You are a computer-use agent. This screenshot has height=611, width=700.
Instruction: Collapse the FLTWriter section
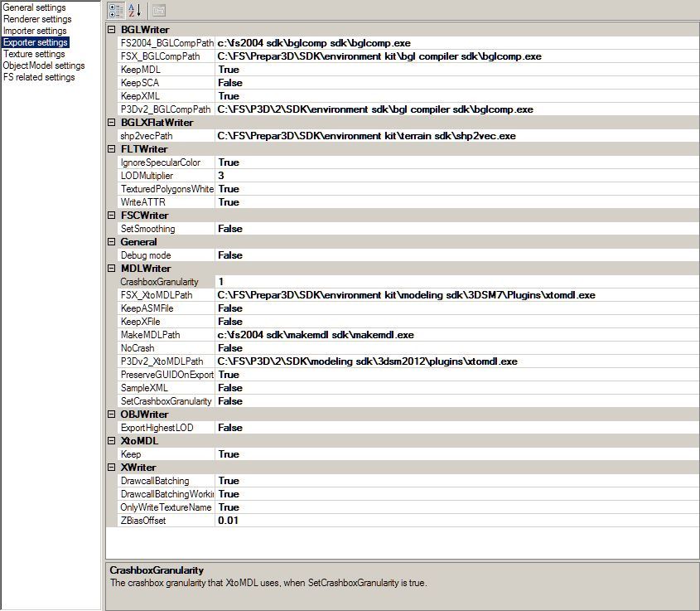pos(112,148)
